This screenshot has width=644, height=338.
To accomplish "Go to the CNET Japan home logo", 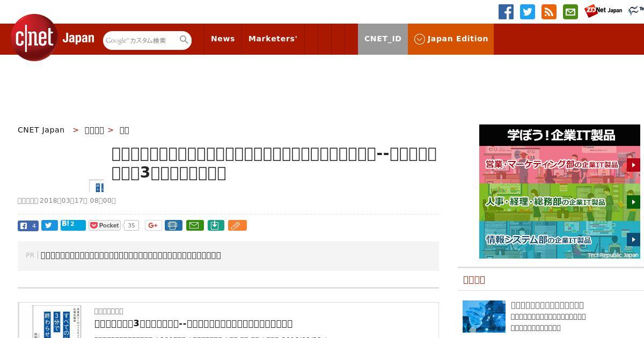I will point(52,38).
